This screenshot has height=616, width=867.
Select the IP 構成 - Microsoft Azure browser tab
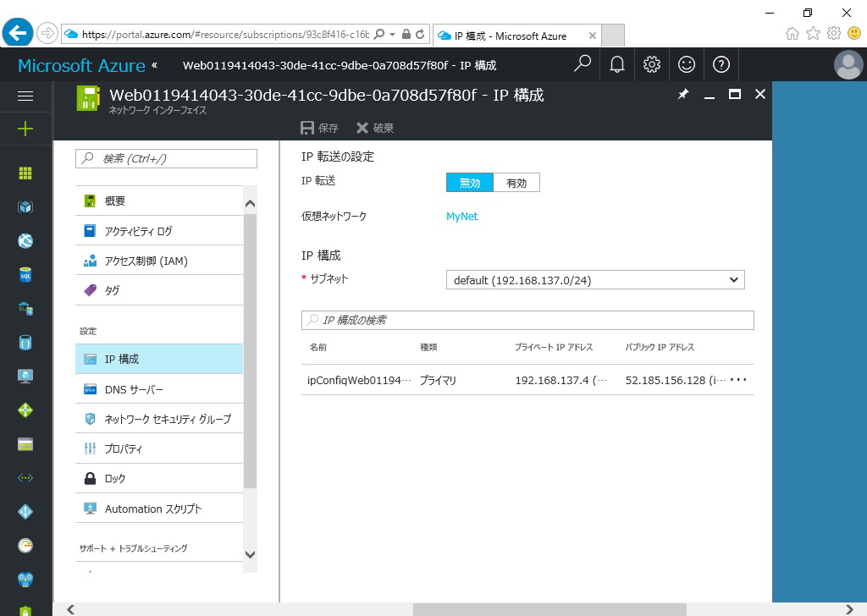pyautogui.click(x=516, y=36)
